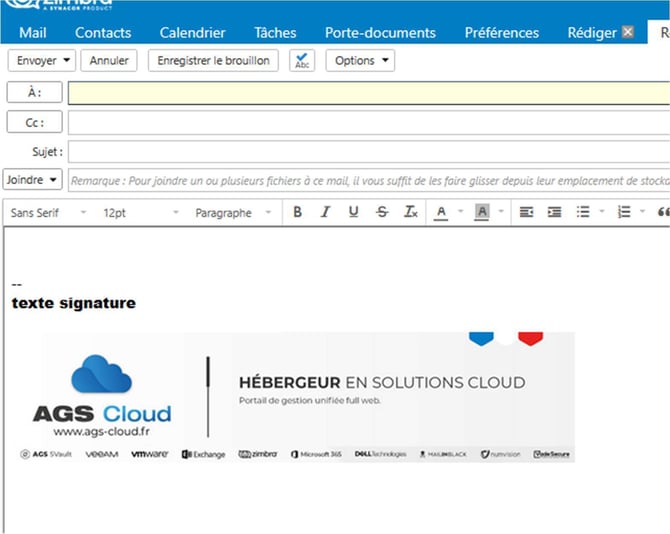Focus the À recipient field
The height and width of the screenshot is (534, 670).
coord(369,93)
